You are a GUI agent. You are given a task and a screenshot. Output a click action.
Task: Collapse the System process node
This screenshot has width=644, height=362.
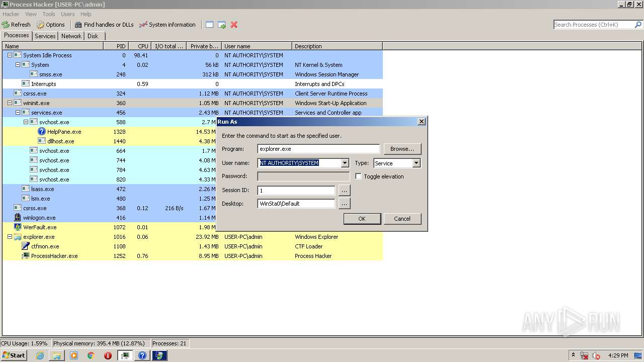pyautogui.click(x=18, y=65)
